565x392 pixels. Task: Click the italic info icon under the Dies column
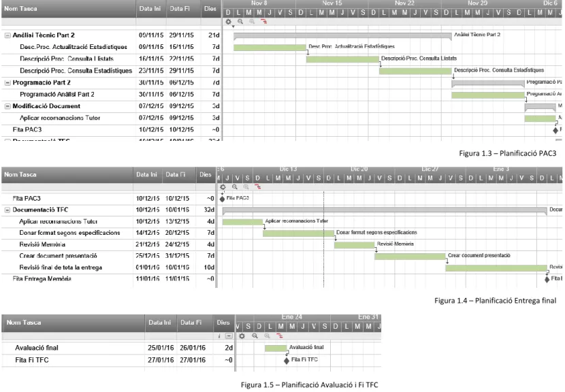[x=219, y=336]
